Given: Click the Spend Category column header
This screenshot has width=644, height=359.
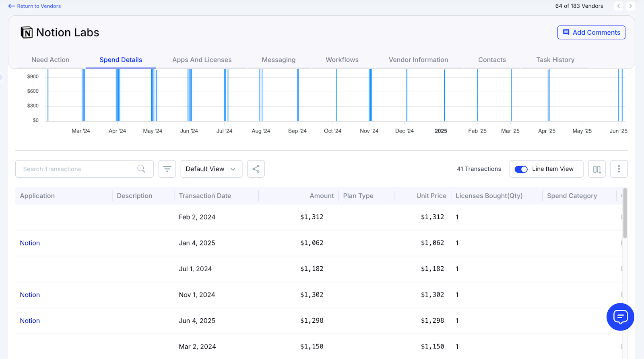Looking at the screenshot, I should [572, 196].
